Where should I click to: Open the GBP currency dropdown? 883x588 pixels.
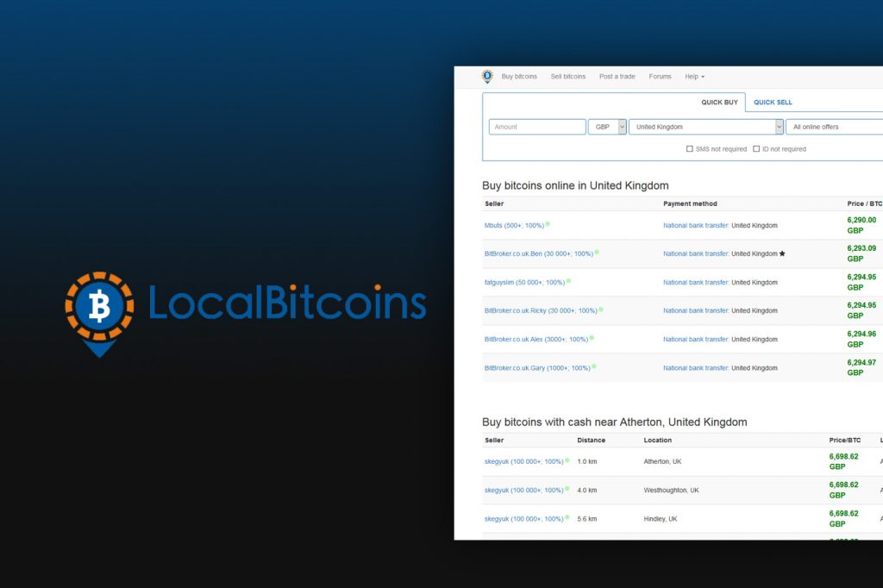606,127
